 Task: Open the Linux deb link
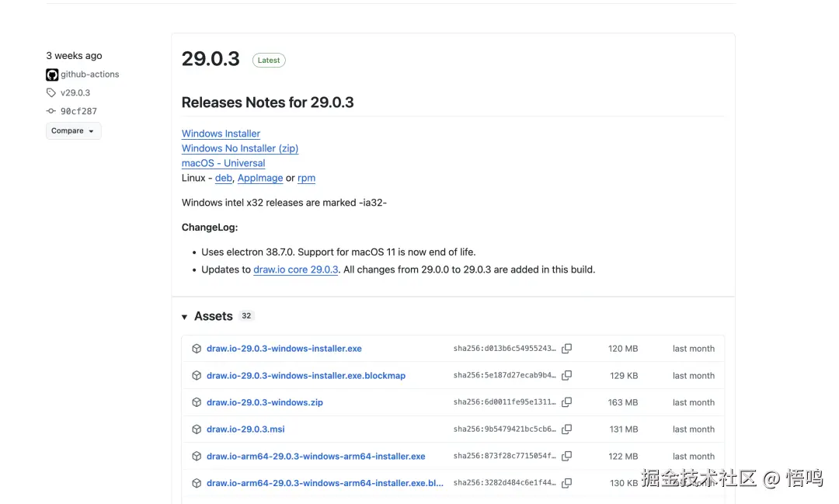point(224,178)
